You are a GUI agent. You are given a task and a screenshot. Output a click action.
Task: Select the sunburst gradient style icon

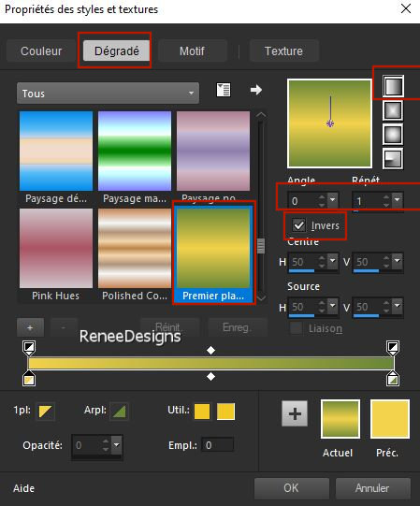pyautogui.click(x=393, y=135)
